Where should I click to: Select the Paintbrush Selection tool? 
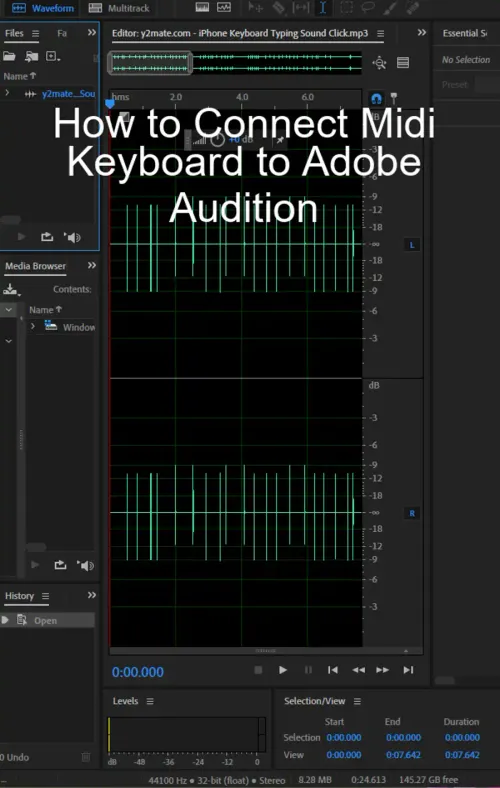click(390, 7)
